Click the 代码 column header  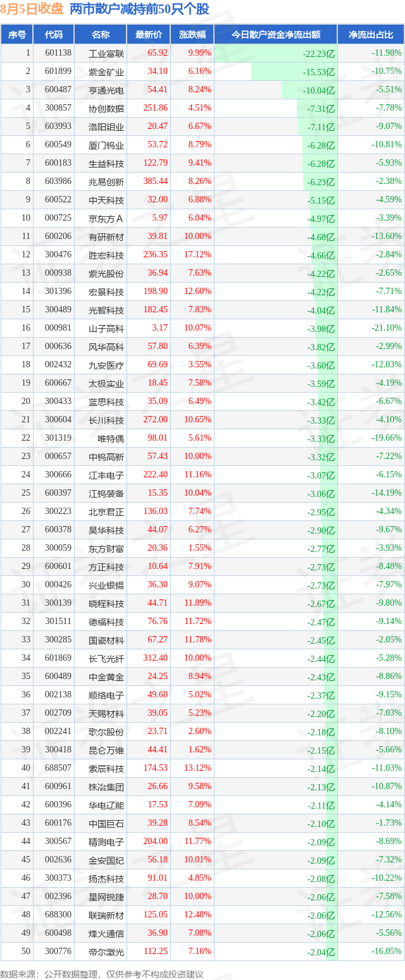(54, 34)
